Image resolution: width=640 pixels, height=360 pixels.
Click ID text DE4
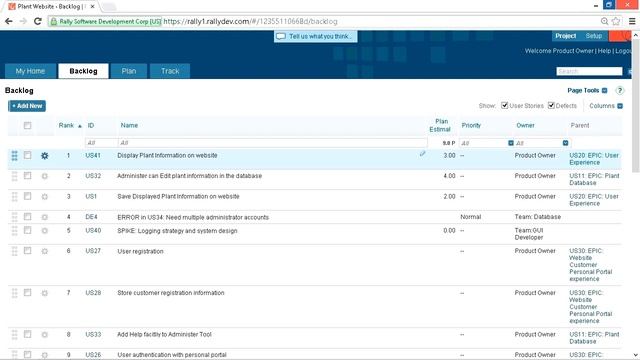click(x=91, y=217)
